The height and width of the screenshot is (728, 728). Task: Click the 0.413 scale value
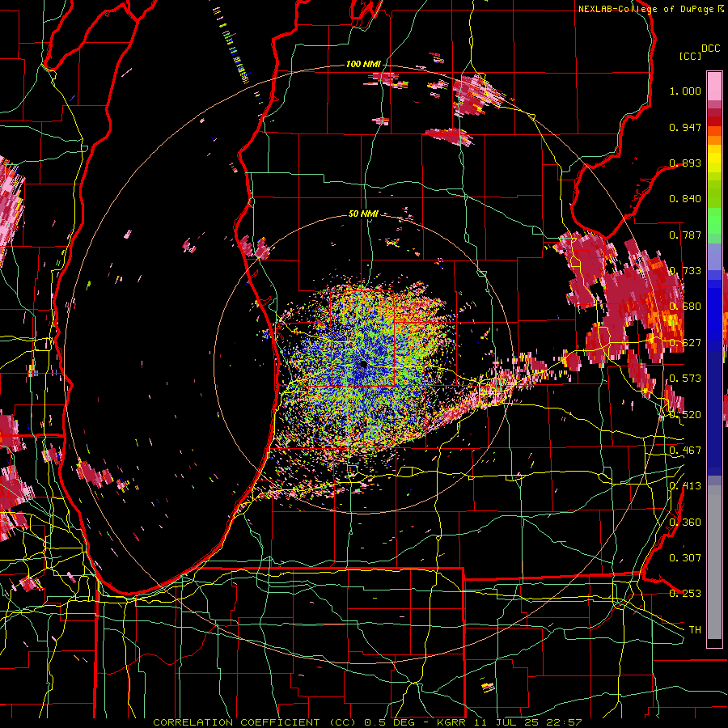point(685,486)
